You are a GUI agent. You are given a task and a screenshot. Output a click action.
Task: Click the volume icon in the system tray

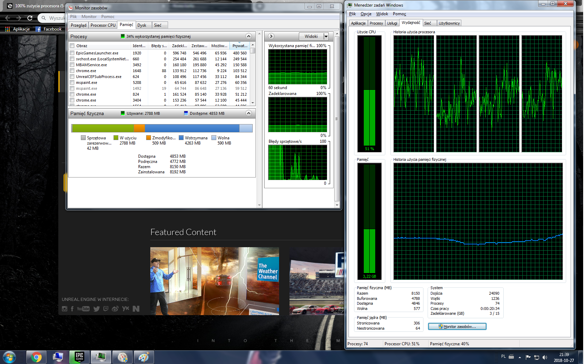pyautogui.click(x=545, y=357)
